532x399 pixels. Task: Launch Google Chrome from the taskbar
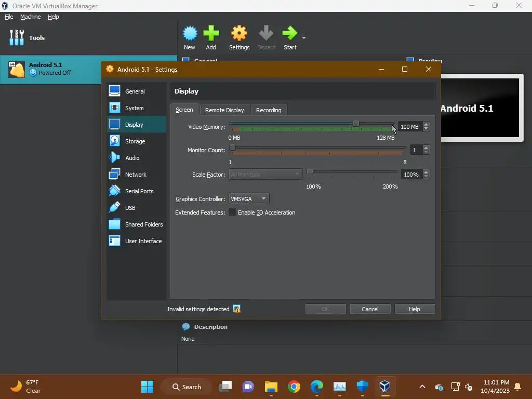click(x=294, y=387)
